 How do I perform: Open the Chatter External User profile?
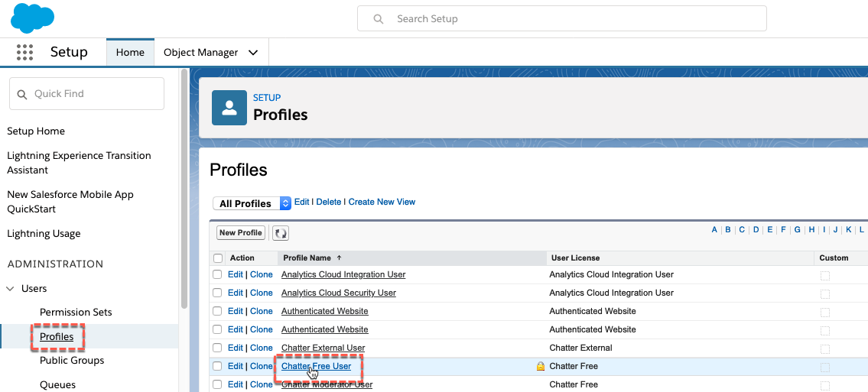[323, 348]
